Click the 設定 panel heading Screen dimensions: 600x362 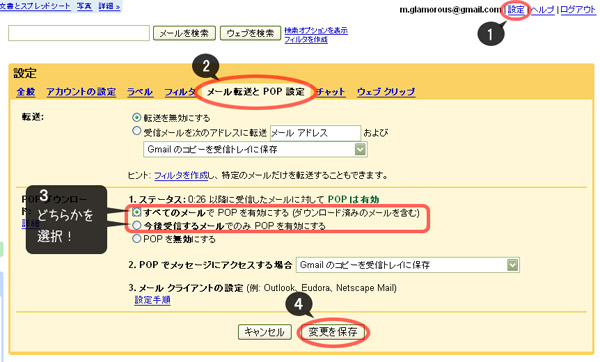pos(25,73)
